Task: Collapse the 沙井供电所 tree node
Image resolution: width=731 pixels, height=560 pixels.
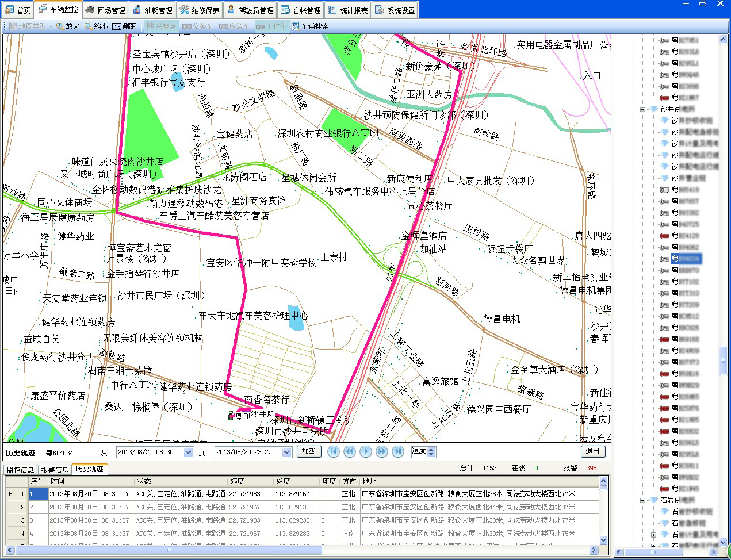Action: point(642,109)
